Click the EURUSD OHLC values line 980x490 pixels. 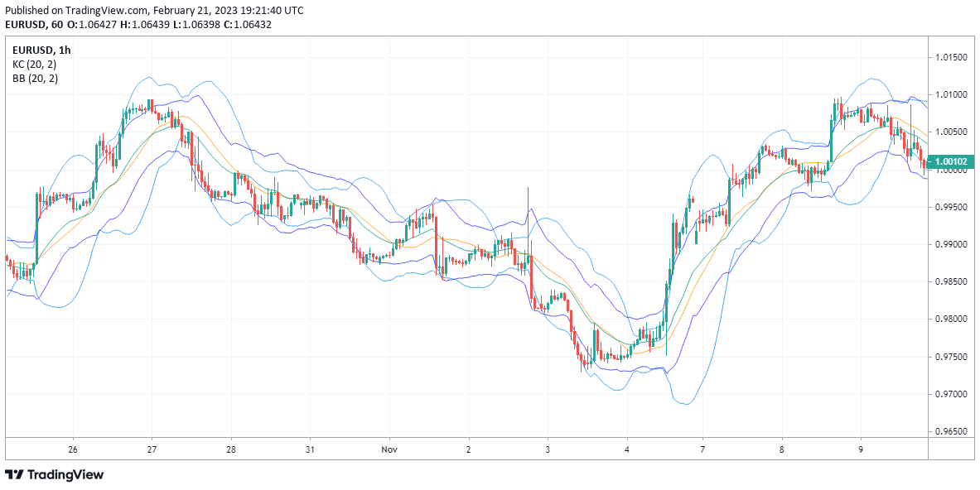pyautogui.click(x=138, y=24)
